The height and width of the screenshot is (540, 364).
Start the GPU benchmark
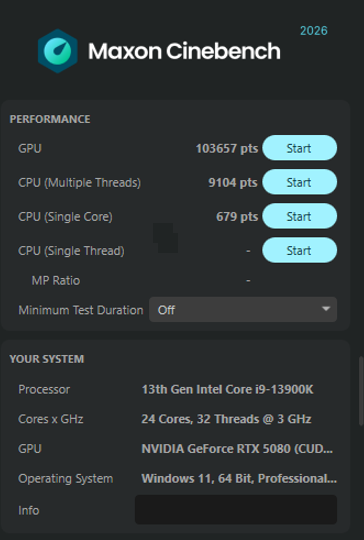[x=299, y=148]
